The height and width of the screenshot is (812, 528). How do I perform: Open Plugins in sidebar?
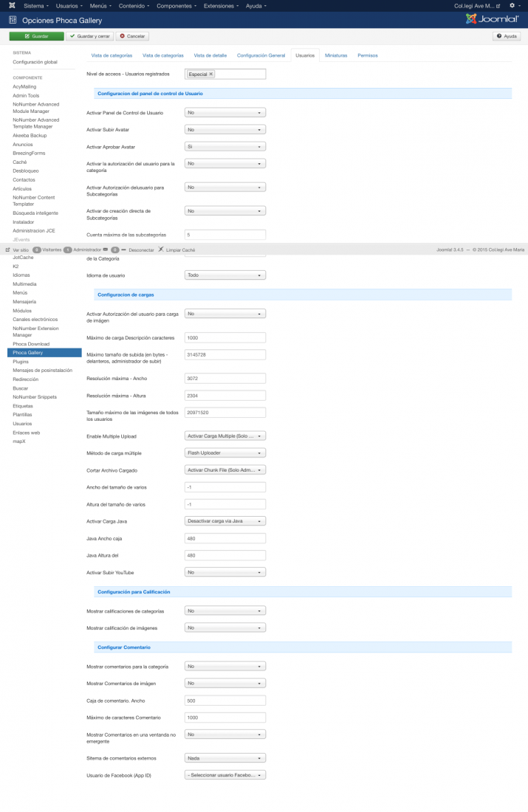(x=20, y=362)
